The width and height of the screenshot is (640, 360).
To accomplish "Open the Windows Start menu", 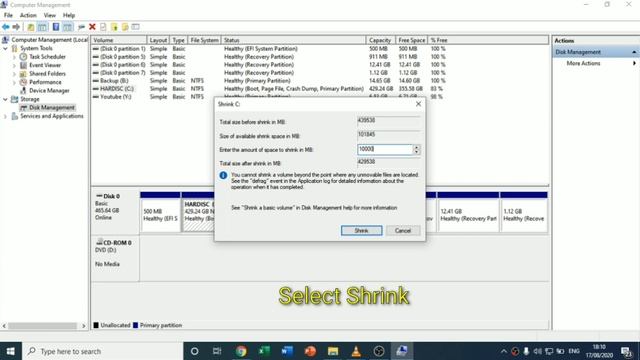I will click(11, 351).
